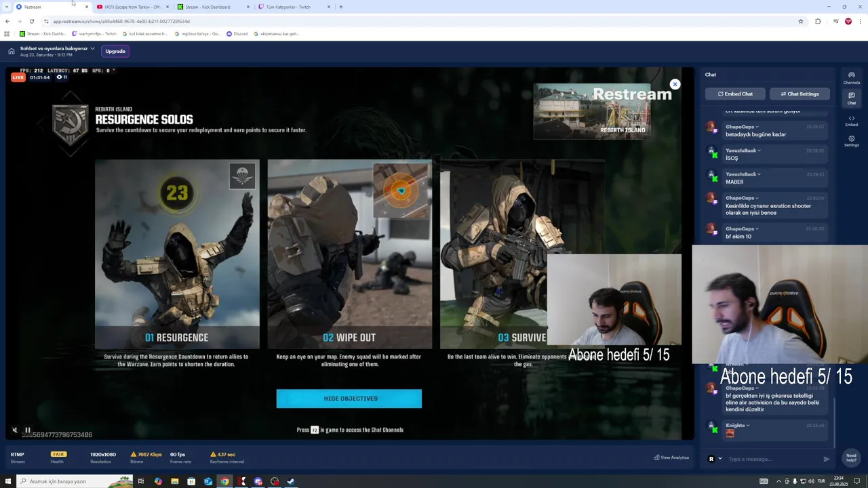The height and width of the screenshot is (488, 868).
Task: Send the chat message arrow icon
Action: 826,459
